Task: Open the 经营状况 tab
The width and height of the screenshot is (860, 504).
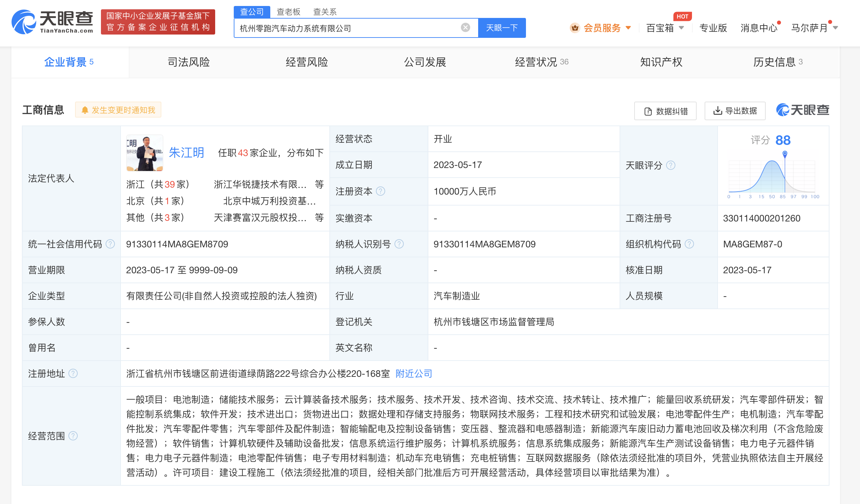Action: pos(542,62)
